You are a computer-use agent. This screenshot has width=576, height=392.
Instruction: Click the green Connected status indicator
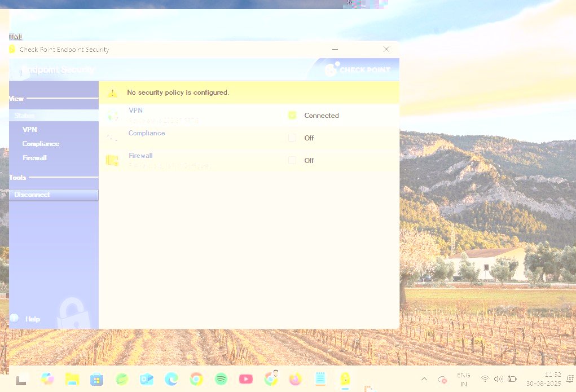(x=292, y=116)
